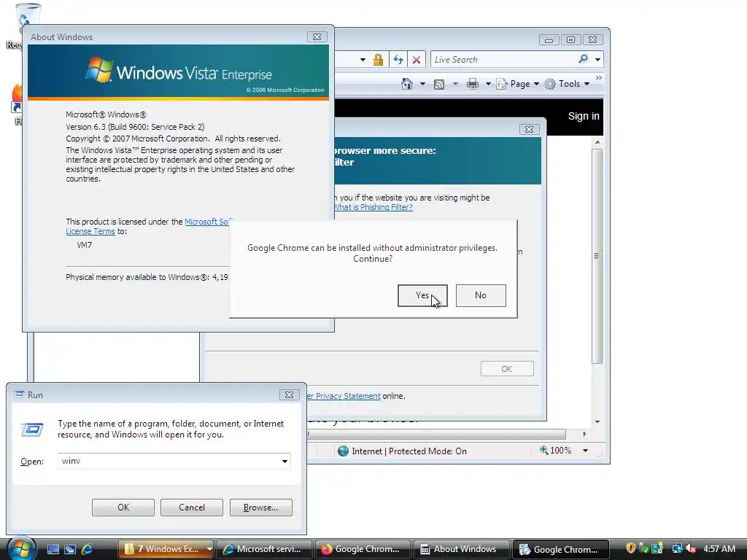Image resolution: width=747 pixels, height=560 pixels.
Task: Click the IE scrollbar up arrow
Action: click(597, 142)
